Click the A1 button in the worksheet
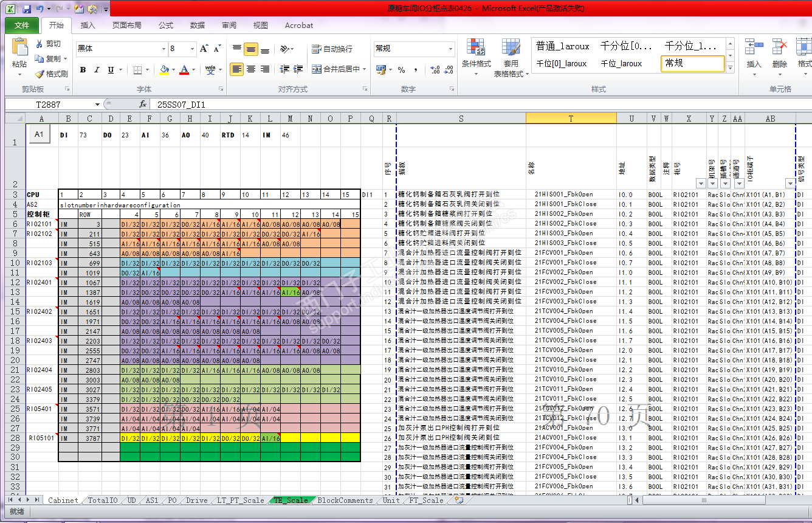The width and height of the screenshot is (812, 523). pos(39,134)
